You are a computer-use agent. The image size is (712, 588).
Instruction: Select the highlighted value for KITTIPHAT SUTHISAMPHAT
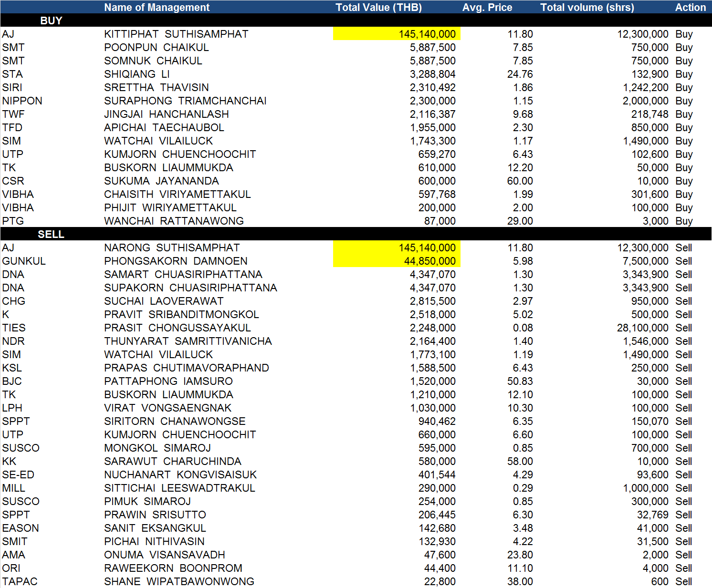pyautogui.click(x=397, y=34)
